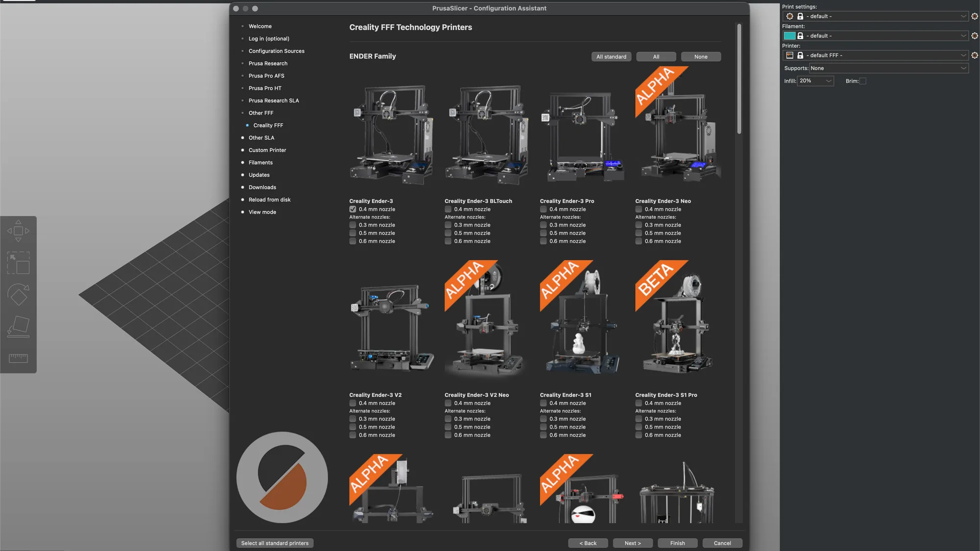Screen dimensions: 980x551
Task: Pick the teal filament color swatch
Action: click(789, 36)
